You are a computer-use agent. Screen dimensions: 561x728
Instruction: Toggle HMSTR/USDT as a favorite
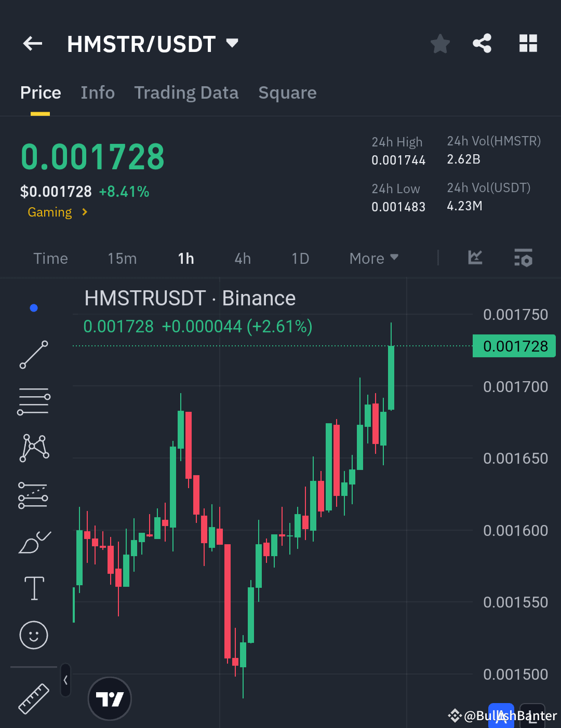click(440, 44)
